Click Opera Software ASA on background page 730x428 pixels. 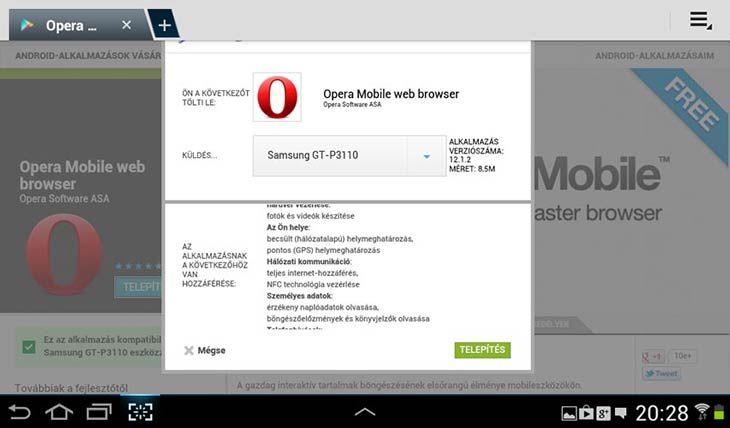(x=64, y=199)
